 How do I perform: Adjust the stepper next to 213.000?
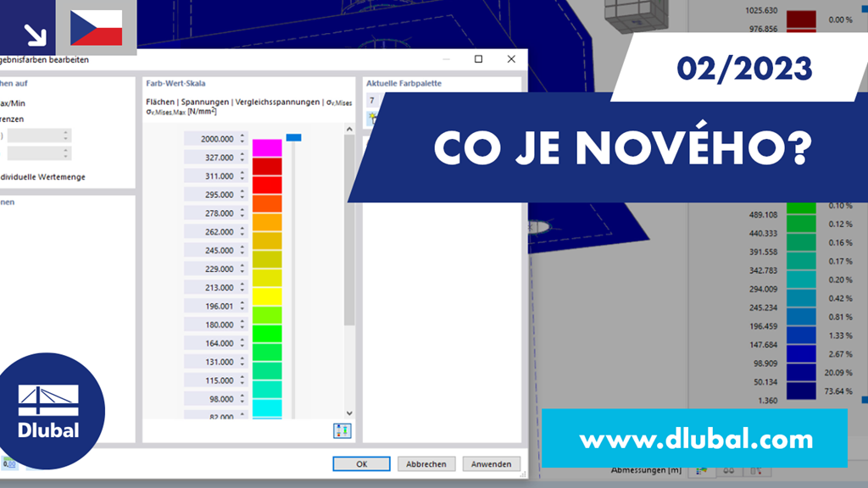(x=242, y=287)
